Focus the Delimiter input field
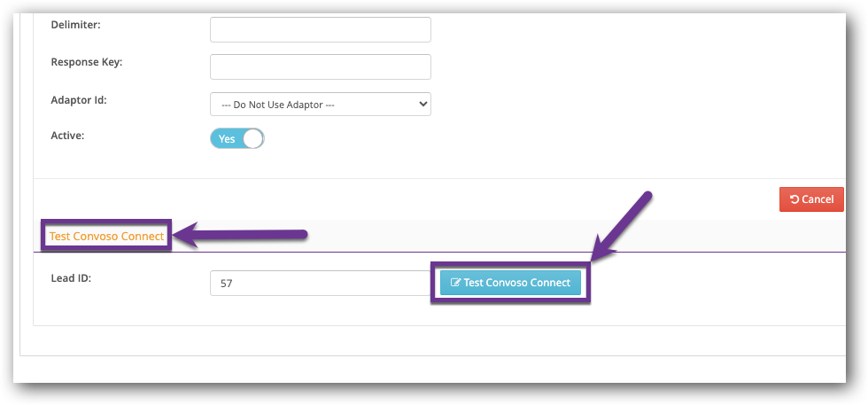This screenshot has width=868, height=405. point(321,29)
